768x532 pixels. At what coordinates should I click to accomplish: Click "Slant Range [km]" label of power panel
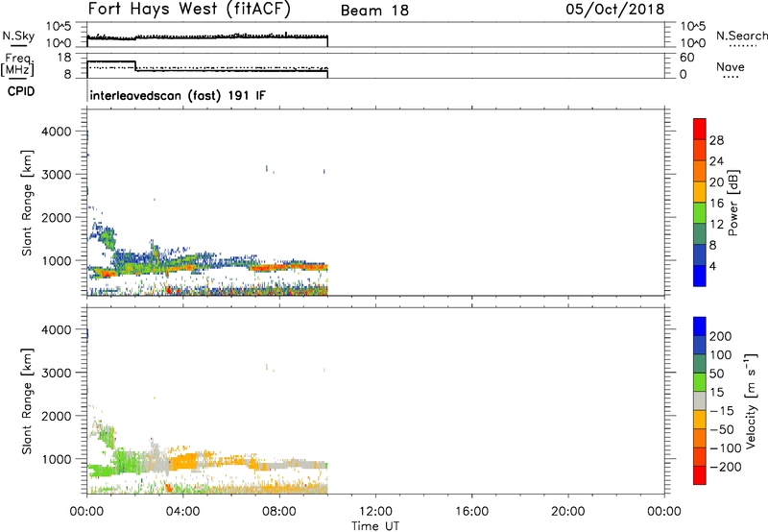tap(27, 203)
